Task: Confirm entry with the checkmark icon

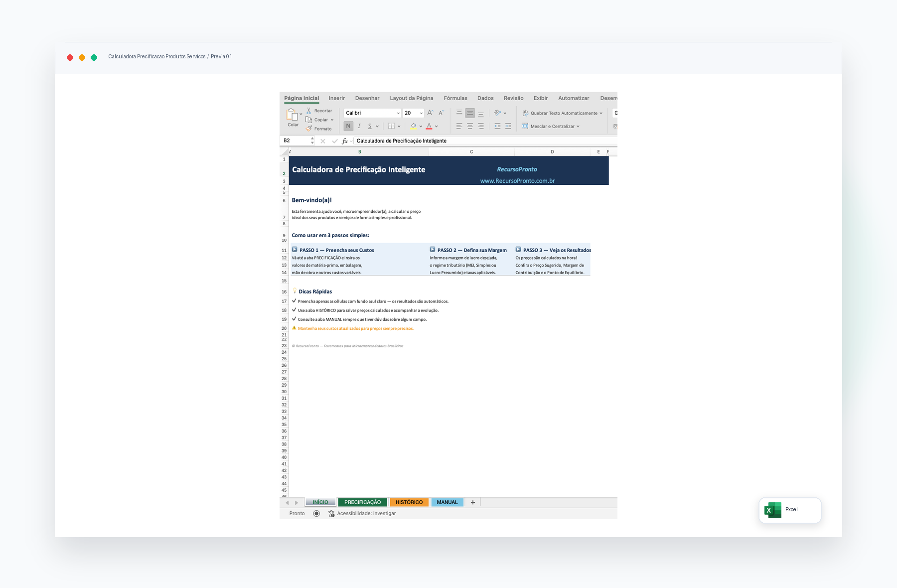Action: (x=334, y=141)
